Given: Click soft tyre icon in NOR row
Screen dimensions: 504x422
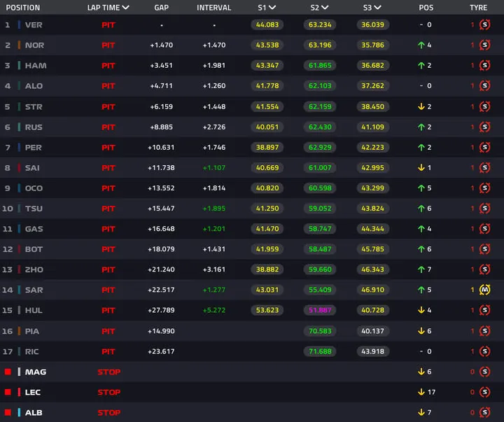Looking at the screenshot, I should 484,45.
